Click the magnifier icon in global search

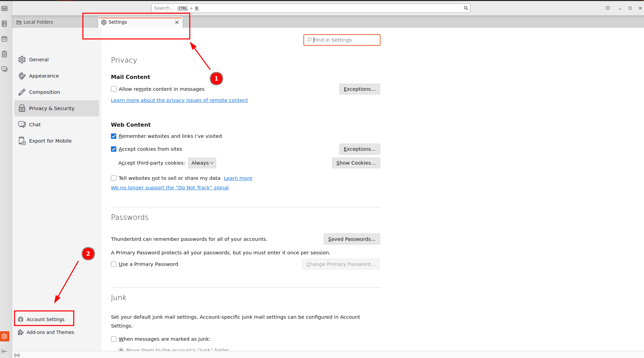(466, 8)
